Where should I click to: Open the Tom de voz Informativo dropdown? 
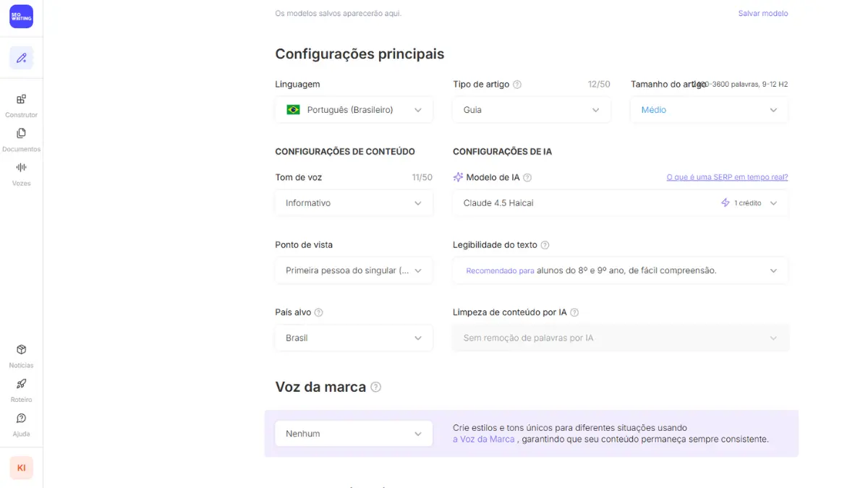coord(354,203)
